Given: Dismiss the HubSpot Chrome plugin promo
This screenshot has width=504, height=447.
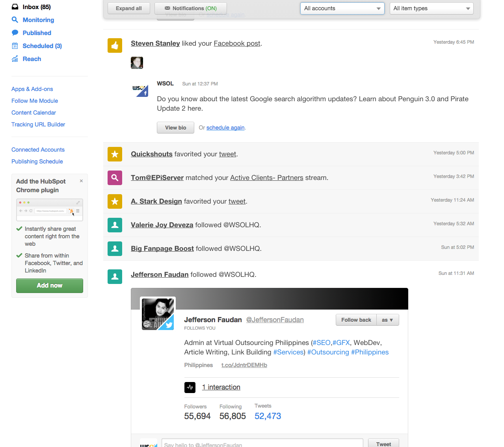Looking at the screenshot, I should (81, 181).
